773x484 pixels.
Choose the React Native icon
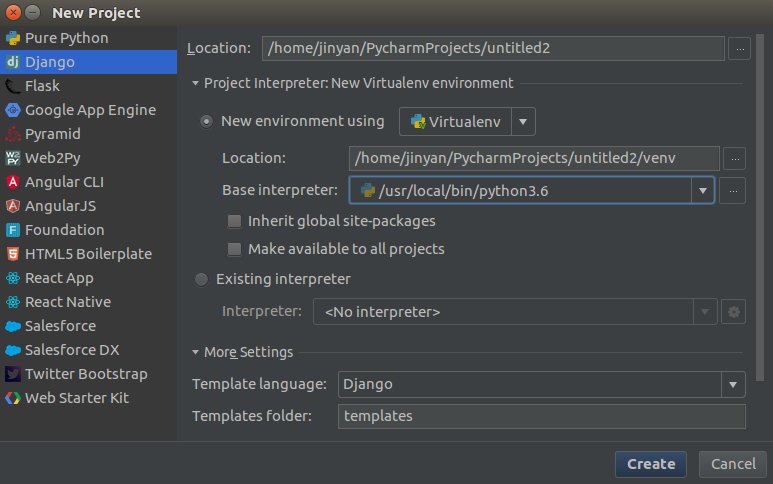(13, 302)
